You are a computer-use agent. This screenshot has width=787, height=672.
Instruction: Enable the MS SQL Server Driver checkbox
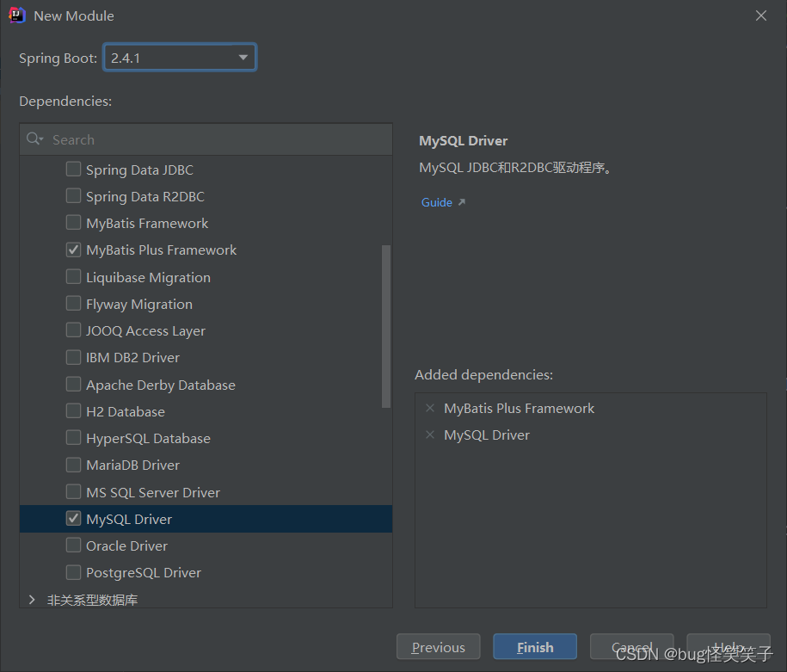pos(73,491)
